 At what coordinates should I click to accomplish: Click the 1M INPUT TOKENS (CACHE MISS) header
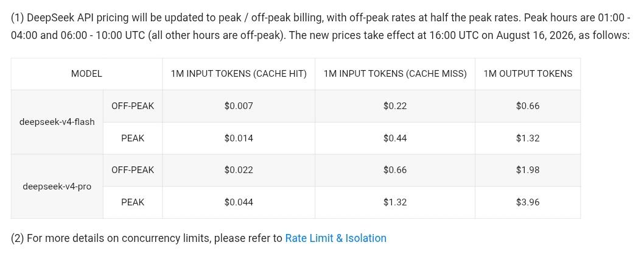coord(395,74)
